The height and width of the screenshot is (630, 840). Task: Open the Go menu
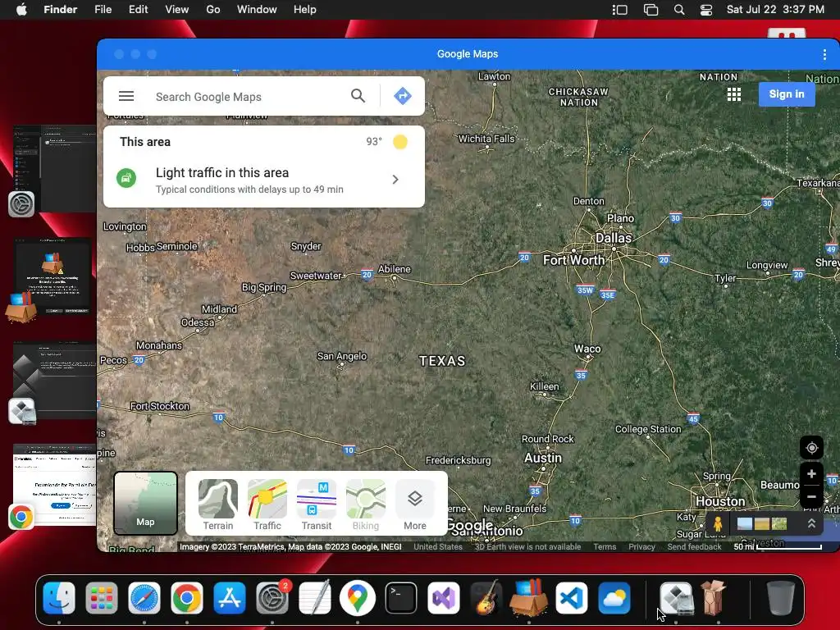point(213,10)
